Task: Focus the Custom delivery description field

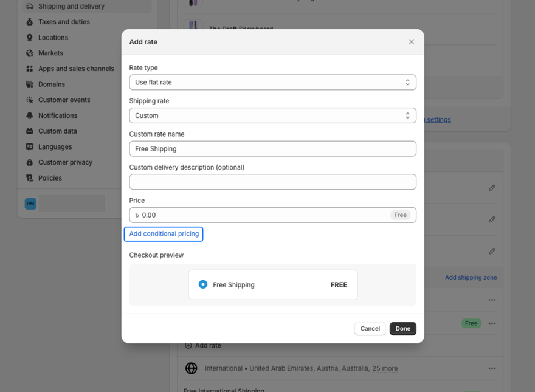Action: (x=272, y=182)
